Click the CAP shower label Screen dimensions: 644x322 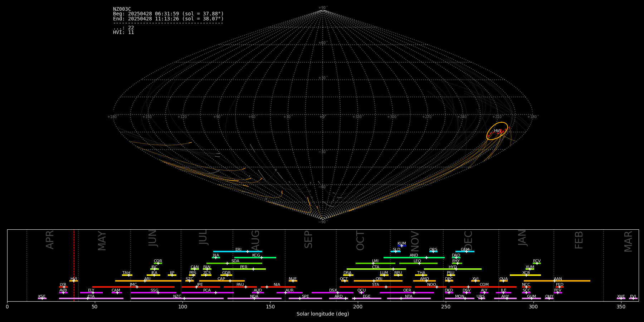tap(221, 279)
